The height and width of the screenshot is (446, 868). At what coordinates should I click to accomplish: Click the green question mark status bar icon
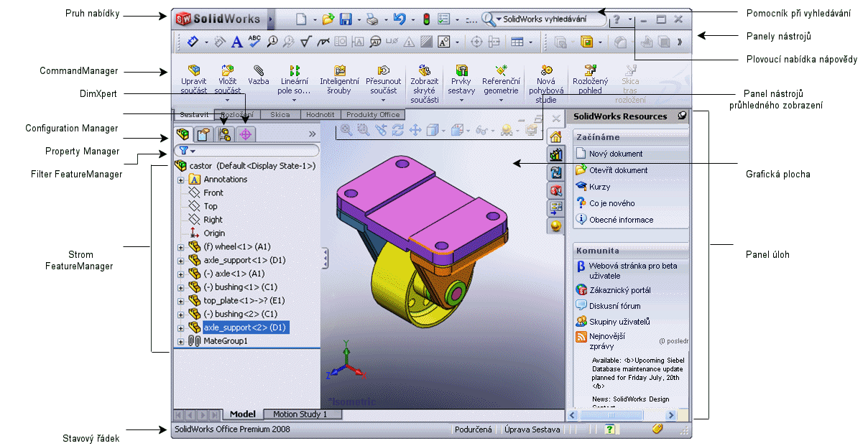609,429
